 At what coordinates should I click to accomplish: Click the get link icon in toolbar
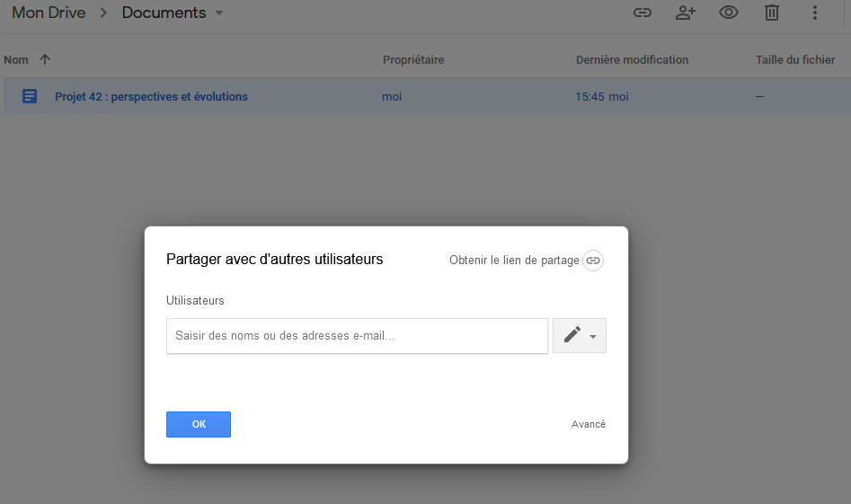pyautogui.click(x=642, y=13)
